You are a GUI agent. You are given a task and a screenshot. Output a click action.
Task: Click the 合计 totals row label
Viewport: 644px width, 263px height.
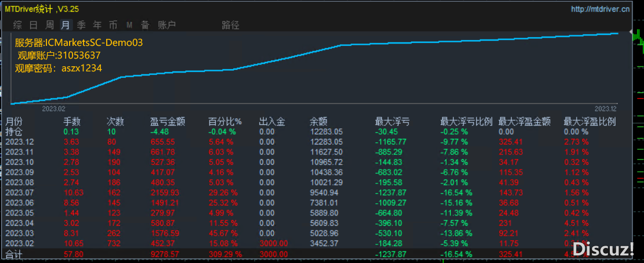[x=14, y=254]
